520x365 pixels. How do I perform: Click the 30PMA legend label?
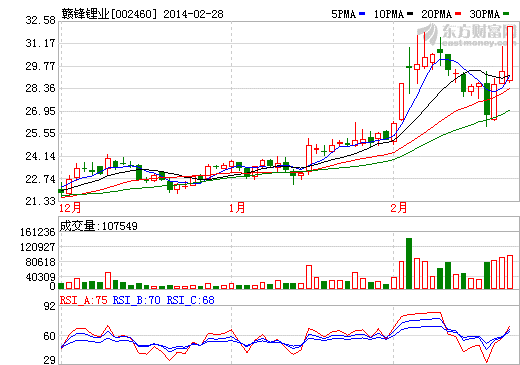(485, 14)
